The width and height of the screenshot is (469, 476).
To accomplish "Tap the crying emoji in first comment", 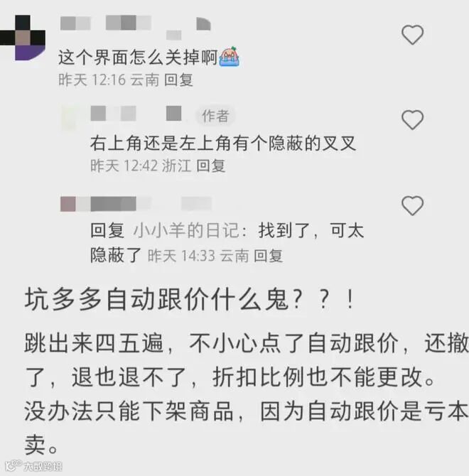I will click(230, 57).
